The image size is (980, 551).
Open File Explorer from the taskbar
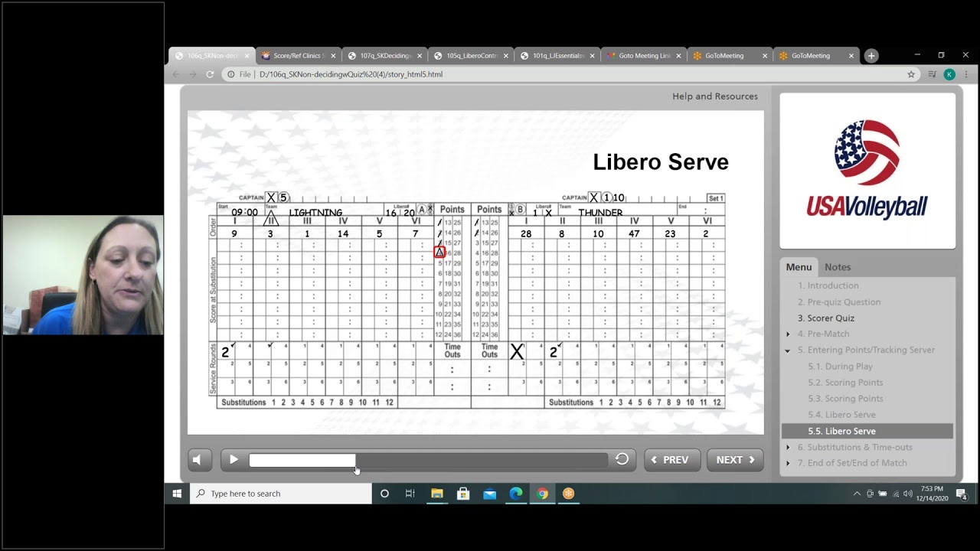click(x=436, y=494)
